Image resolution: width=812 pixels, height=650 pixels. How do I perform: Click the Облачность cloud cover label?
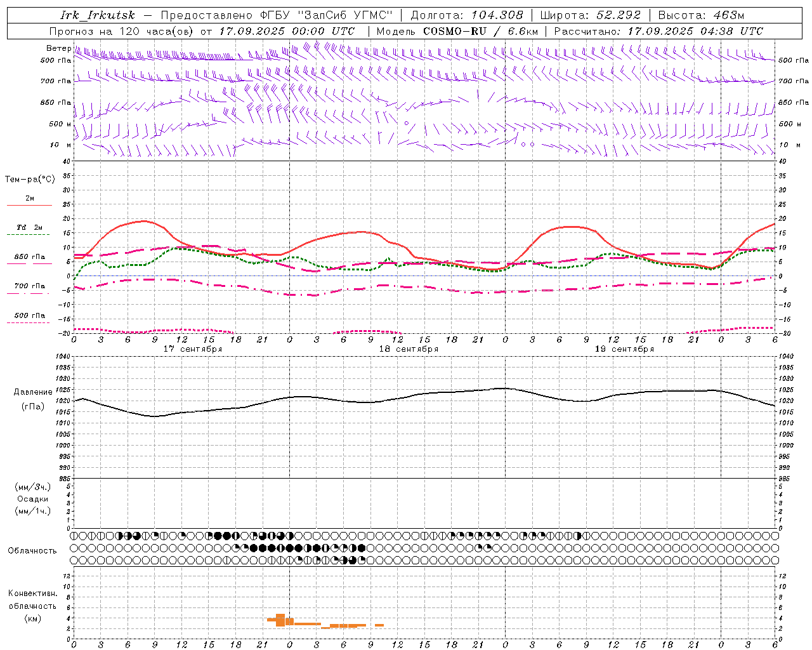click(x=32, y=551)
